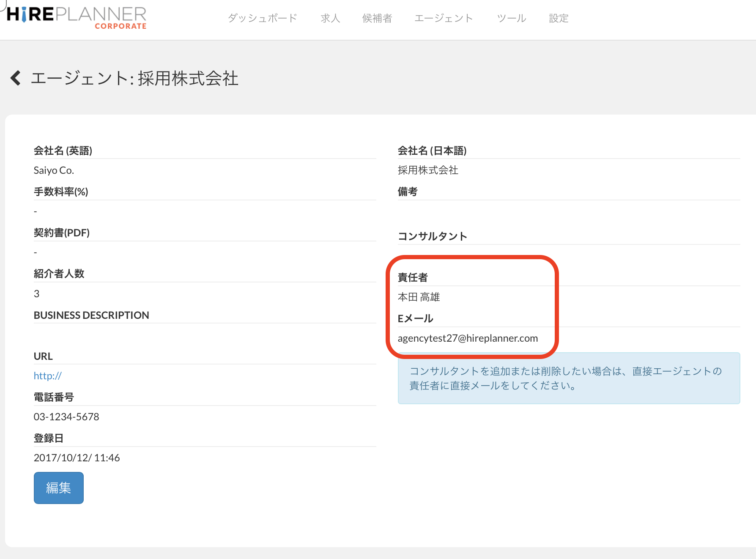756x559 pixels.
Task: Click the back arrow beside the agent title
Action: [x=16, y=78]
